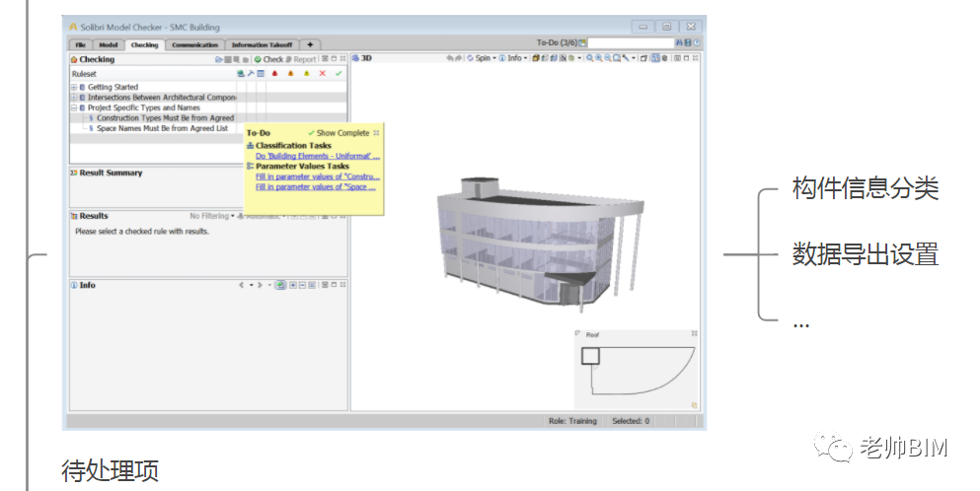Click the search input field in top bar

pyautogui.click(x=631, y=42)
